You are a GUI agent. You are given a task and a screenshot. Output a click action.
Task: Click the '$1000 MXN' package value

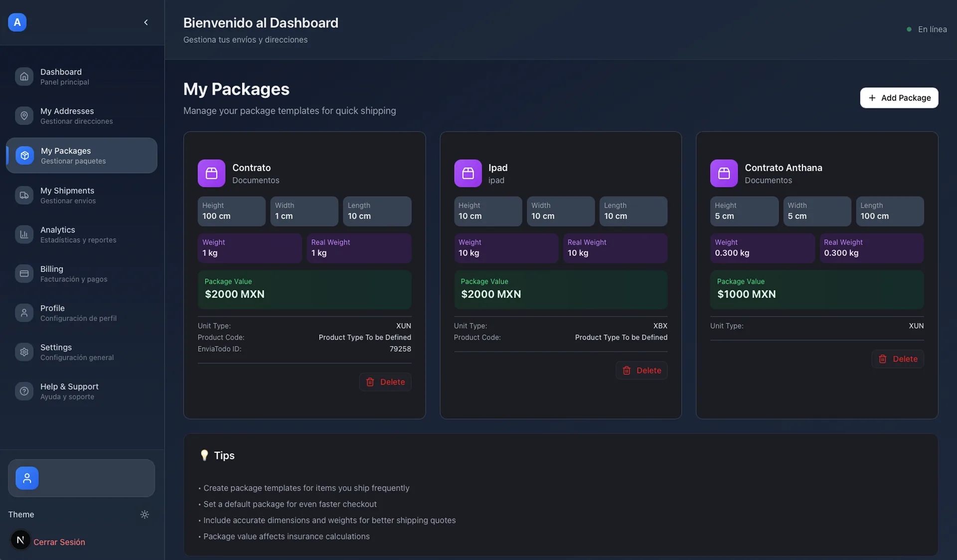point(746,294)
